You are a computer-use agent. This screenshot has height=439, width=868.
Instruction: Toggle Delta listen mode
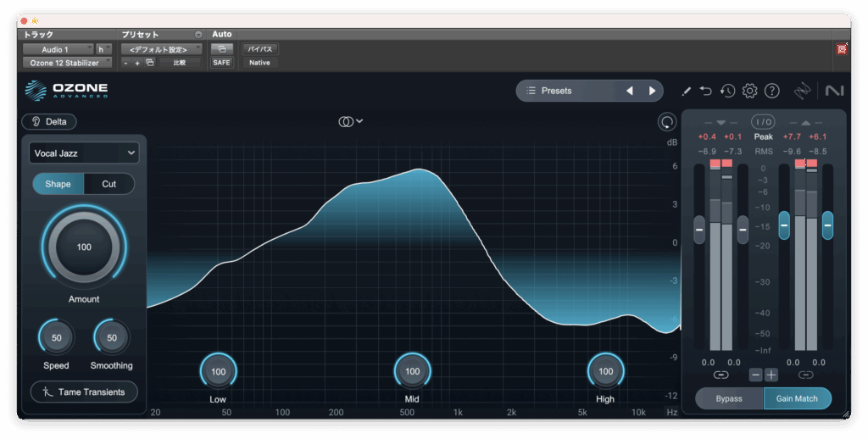(x=49, y=121)
